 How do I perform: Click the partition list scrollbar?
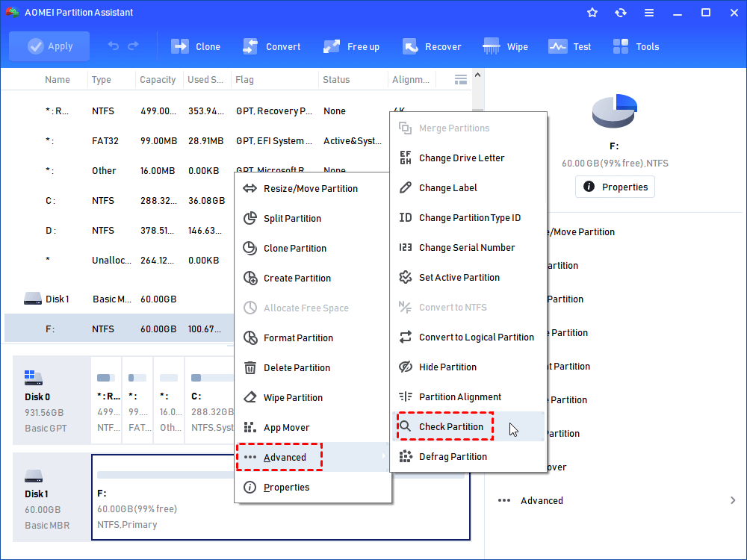[479, 97]
